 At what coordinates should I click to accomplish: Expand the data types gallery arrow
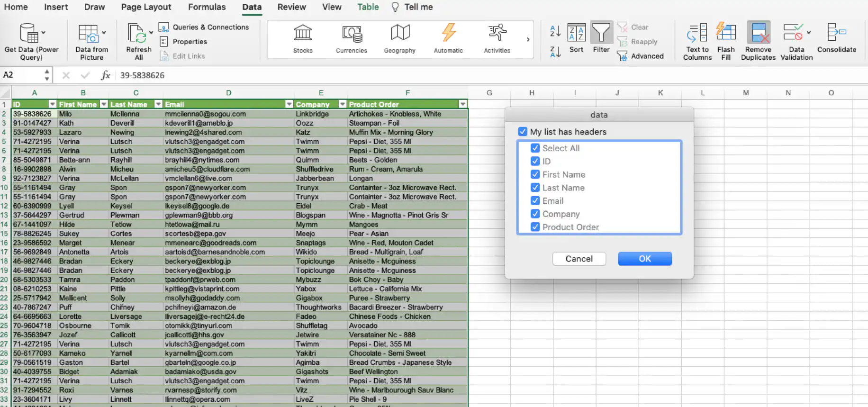528,39
